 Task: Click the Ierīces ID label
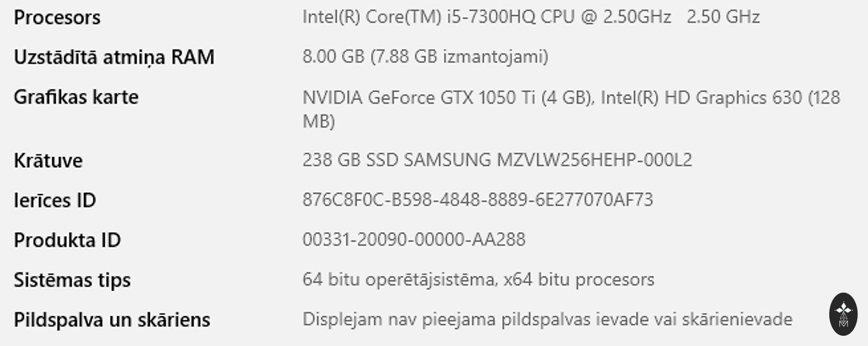[55, 200]
